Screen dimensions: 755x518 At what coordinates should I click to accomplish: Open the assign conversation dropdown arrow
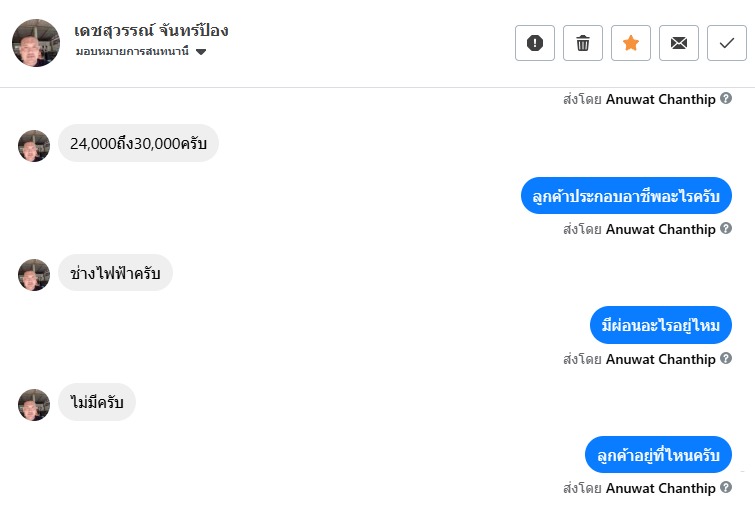pos(201,52)
